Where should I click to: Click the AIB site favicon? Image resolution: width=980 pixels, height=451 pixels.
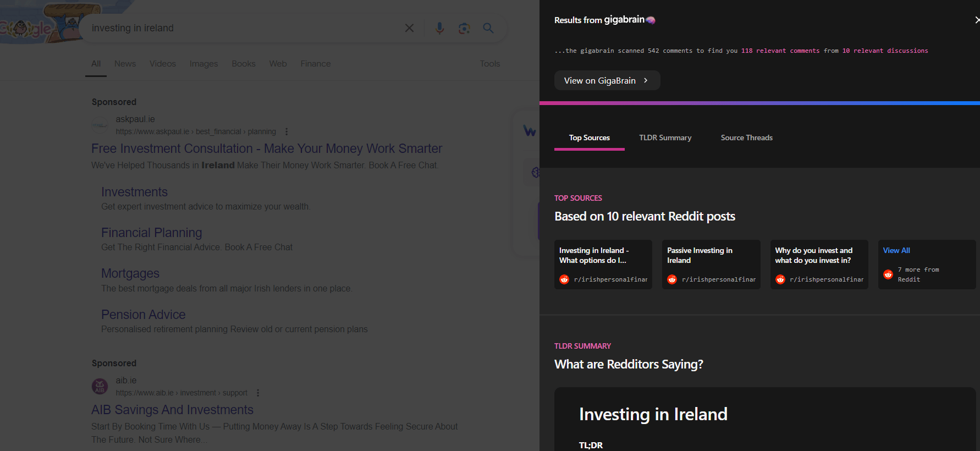[x=100, y=386]
